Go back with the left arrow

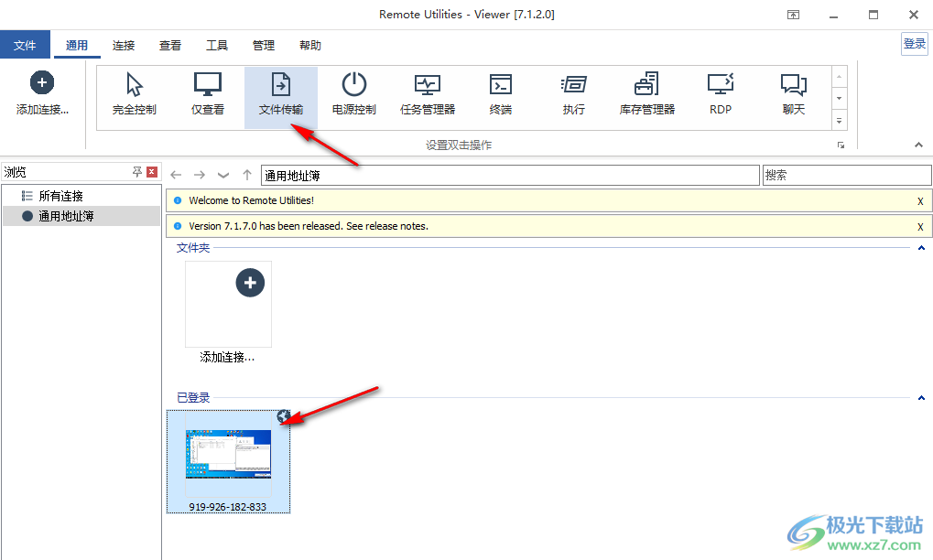[x=176, y=175]
